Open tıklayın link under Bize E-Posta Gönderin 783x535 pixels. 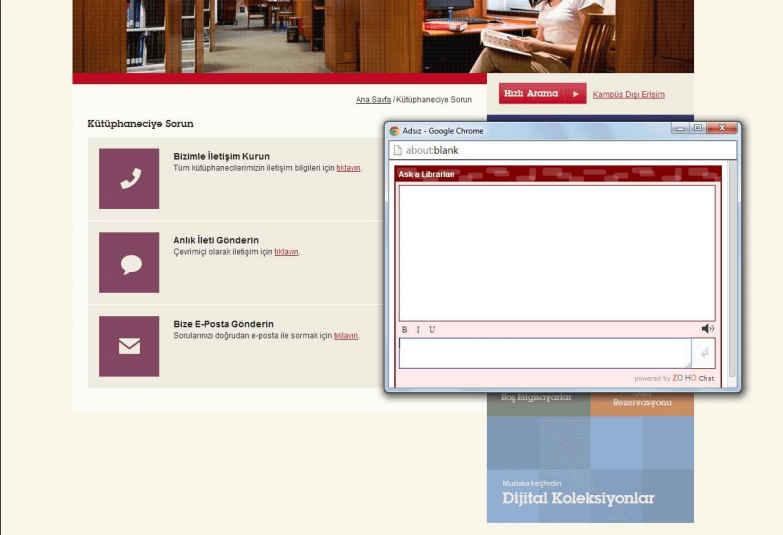point(346,336)
